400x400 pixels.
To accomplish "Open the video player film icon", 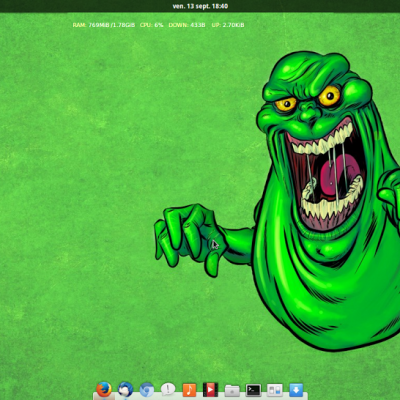I will (x=210, y=389).
